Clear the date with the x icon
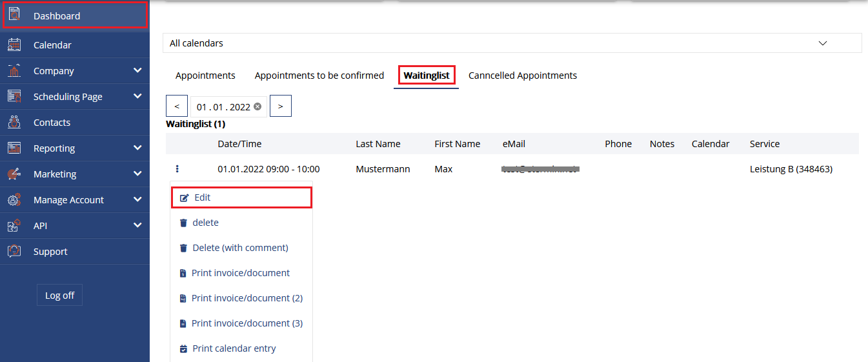The width and height of the screenshot is (868, 362). point(257,106)
